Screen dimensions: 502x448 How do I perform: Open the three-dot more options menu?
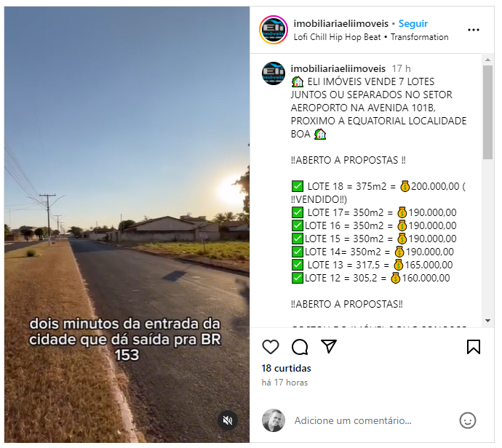(474, 30)
